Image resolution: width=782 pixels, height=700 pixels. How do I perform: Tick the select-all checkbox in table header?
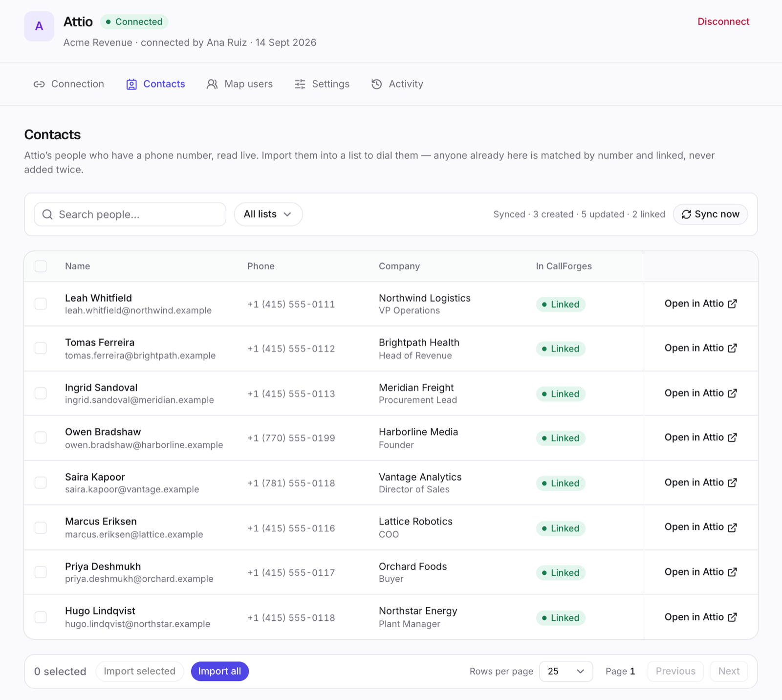41,266
